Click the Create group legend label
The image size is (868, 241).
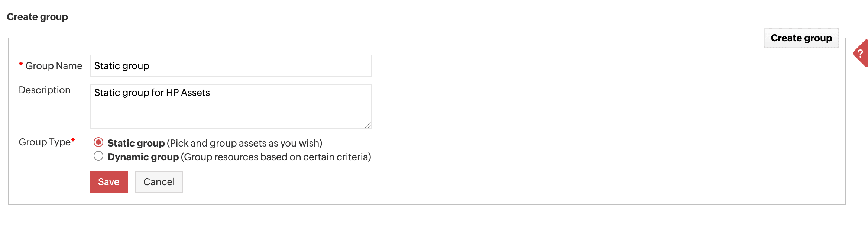801,38
